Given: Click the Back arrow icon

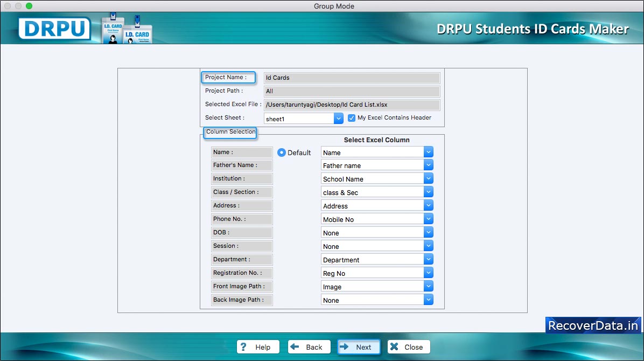Looking at the screenshot, I should (x=295, y=346).
